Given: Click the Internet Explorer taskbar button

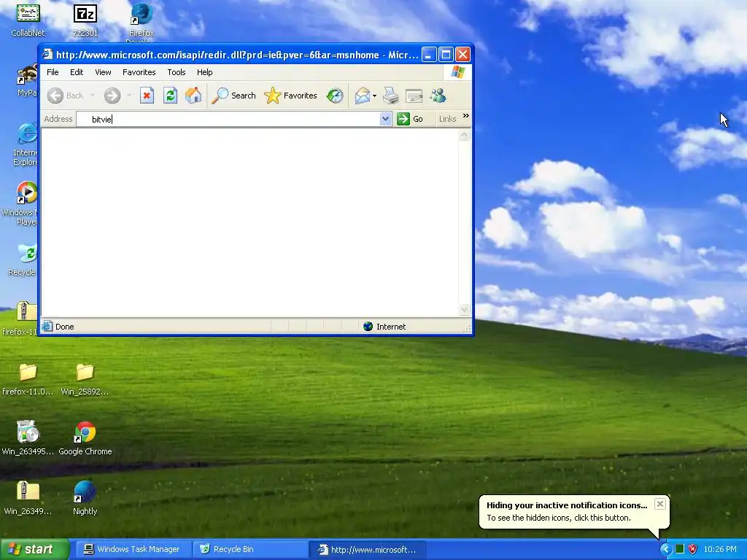Looking at the screenshot, I should (367, 550).
